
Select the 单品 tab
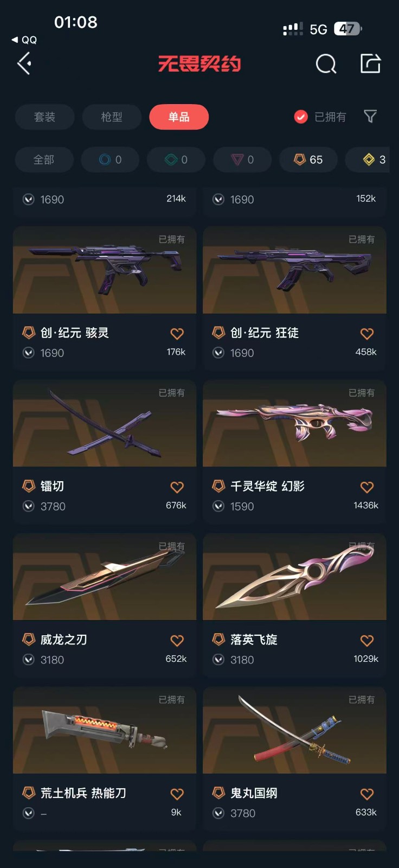[179, 117]
